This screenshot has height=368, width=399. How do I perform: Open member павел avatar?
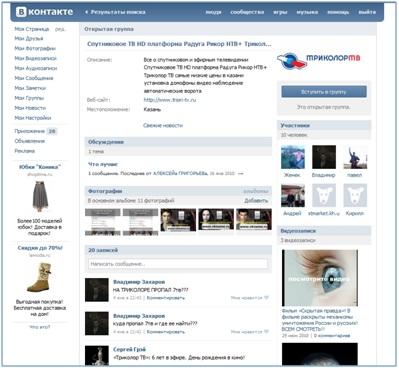355,157
